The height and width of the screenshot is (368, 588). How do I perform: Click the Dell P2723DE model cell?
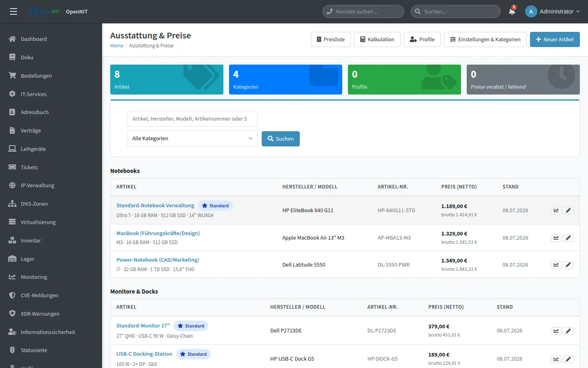pos(286,331)
